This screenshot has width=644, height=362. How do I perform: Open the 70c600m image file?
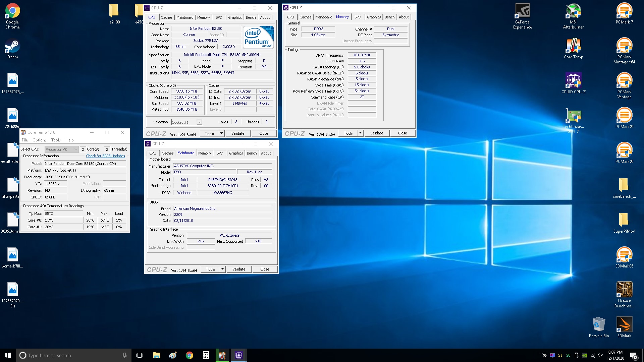(12, 118)
